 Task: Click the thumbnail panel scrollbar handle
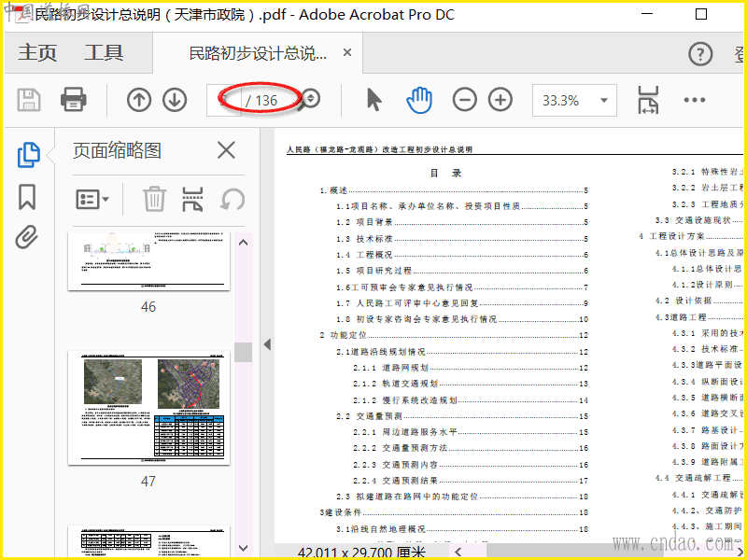[x=244, y=353]
